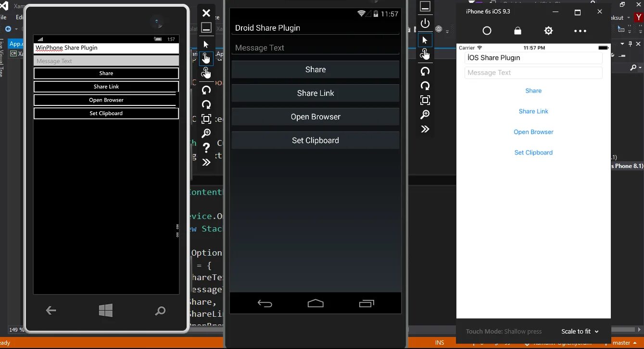Tap Share Link button in WinPhone app
This screenshot has height=349, width=644.
(106, 87)
